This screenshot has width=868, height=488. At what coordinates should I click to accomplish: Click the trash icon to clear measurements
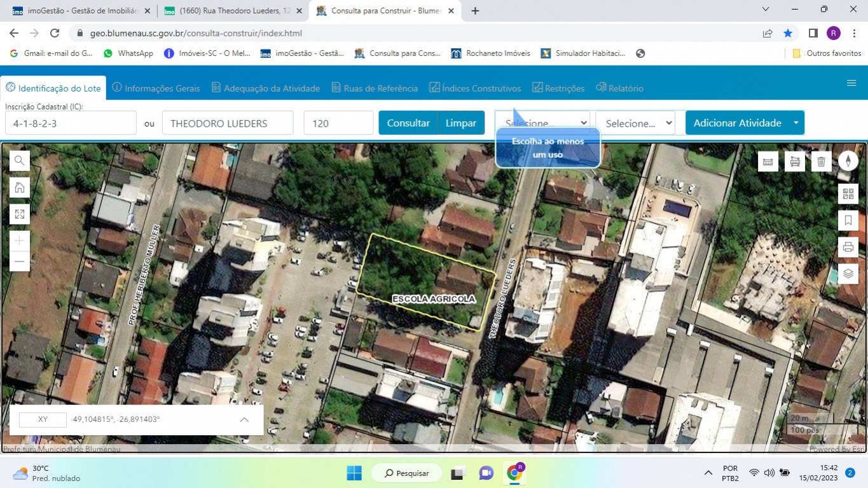(821, 162)
